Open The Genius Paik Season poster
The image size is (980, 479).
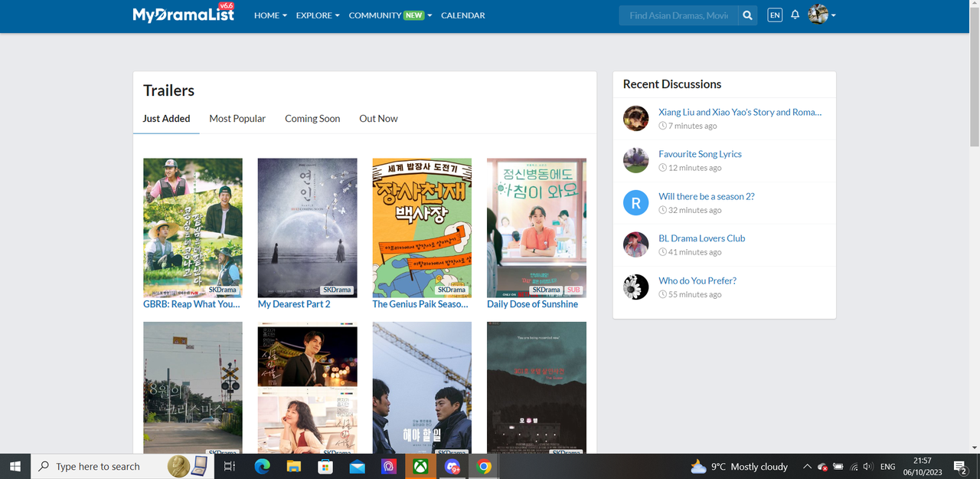tap(422, 228)
